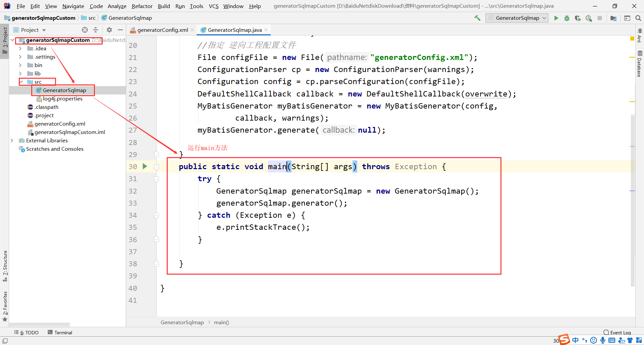
Task: Expand External Libraries node
Action: coord(12,140)
